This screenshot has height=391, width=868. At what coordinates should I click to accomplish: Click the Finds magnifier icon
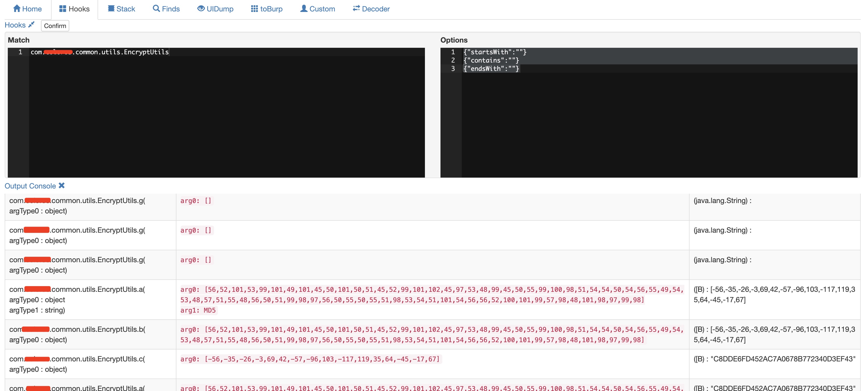[x=156, y=8]
